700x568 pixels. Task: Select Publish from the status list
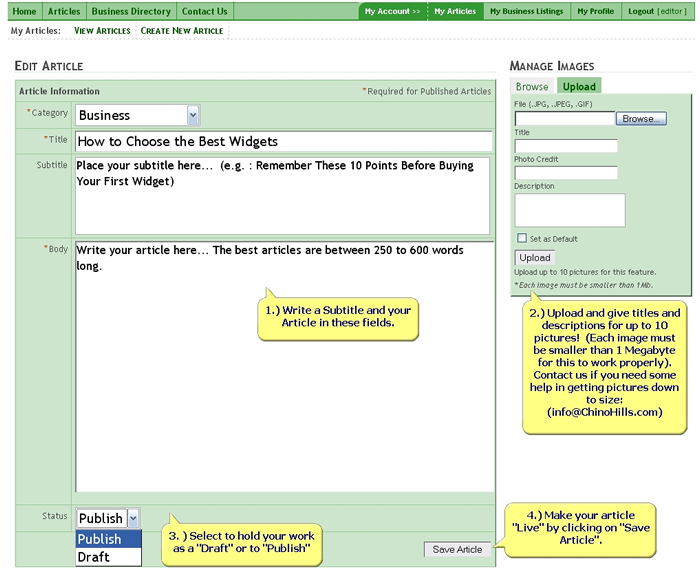click(x=100, y=539)
